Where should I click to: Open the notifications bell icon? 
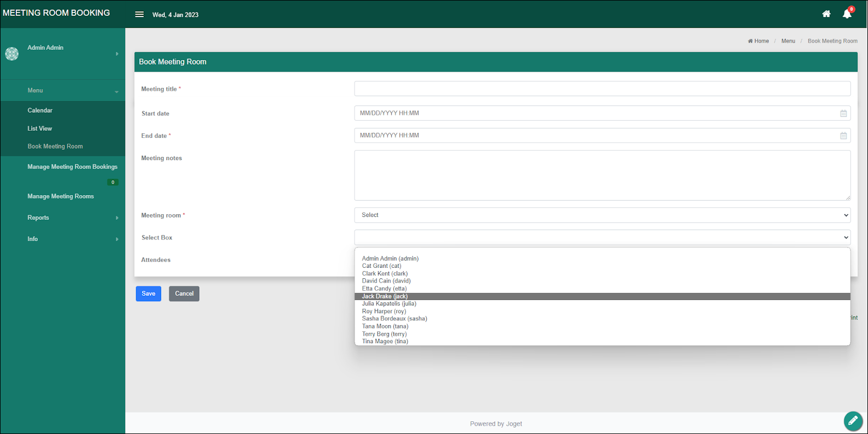tap(847, 14)
